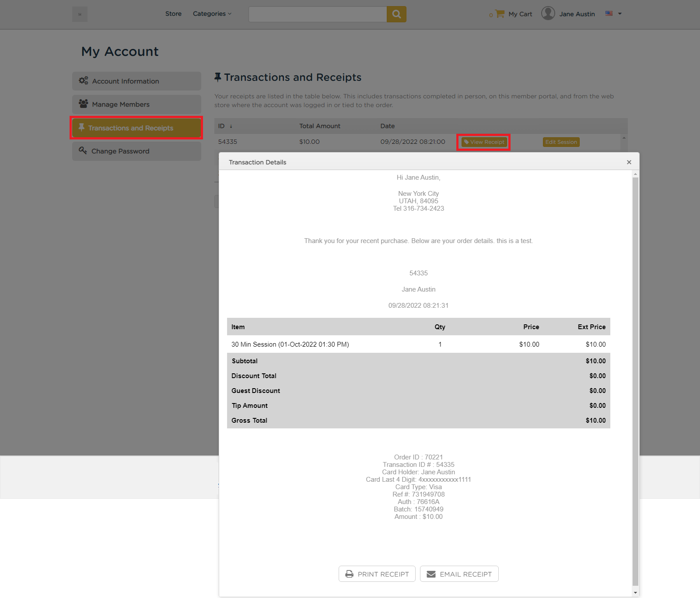700x598 pixels.
Task: Click the printer icon on Print Receipt
Action: coord(349,574)
